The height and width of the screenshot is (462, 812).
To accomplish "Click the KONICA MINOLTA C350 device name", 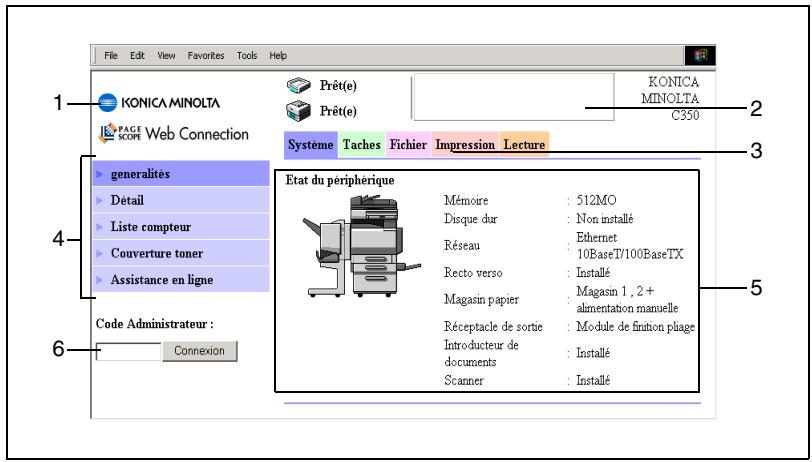I will pos(670,98).
